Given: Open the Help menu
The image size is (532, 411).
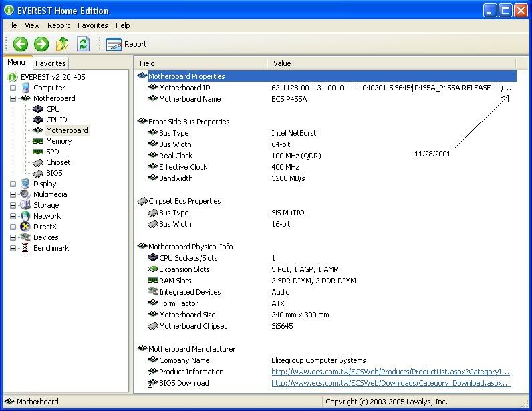Looking at the screenshot, I should 123,25.
